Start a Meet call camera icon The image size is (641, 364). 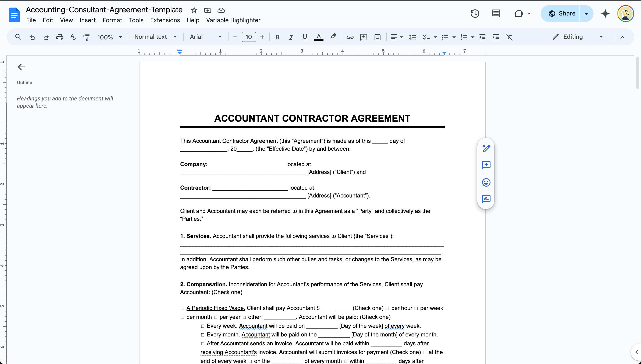coord(519,14)
